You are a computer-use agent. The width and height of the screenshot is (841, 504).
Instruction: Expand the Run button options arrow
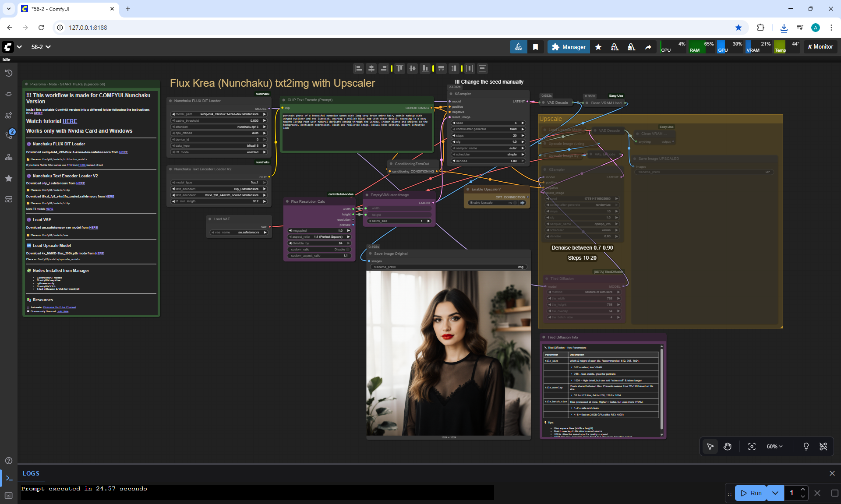coord(775,493)
